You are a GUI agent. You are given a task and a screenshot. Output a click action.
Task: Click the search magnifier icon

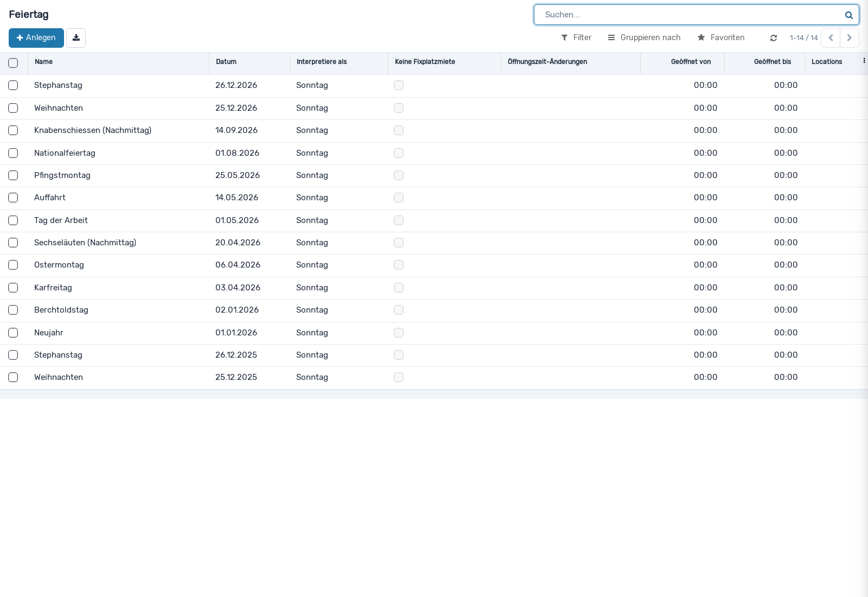(849, 15)
